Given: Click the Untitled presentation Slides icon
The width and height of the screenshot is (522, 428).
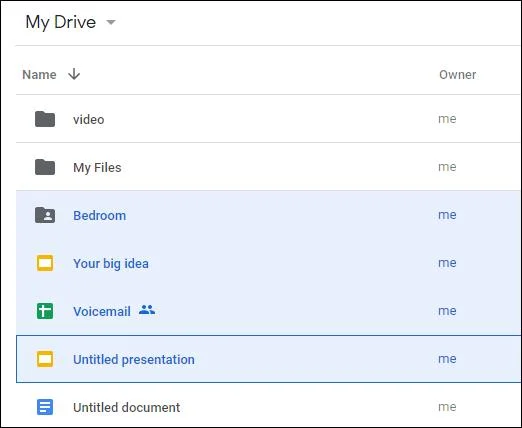Looking at the screenshot, I should [x=45, y=359].
